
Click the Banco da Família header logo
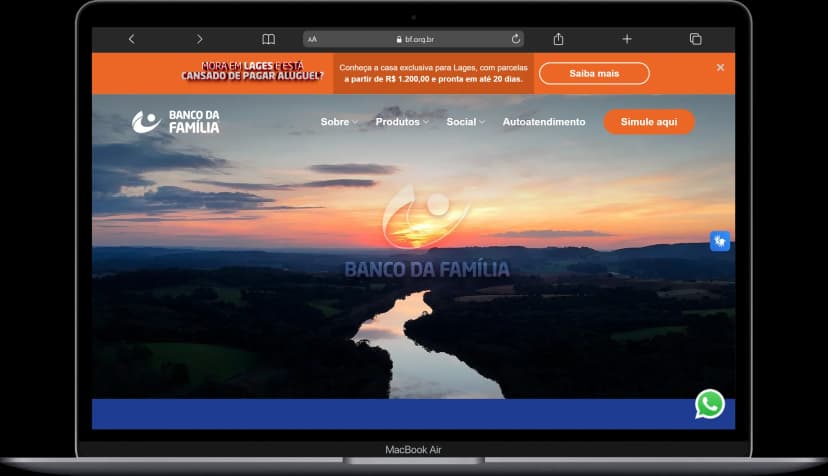176,122
